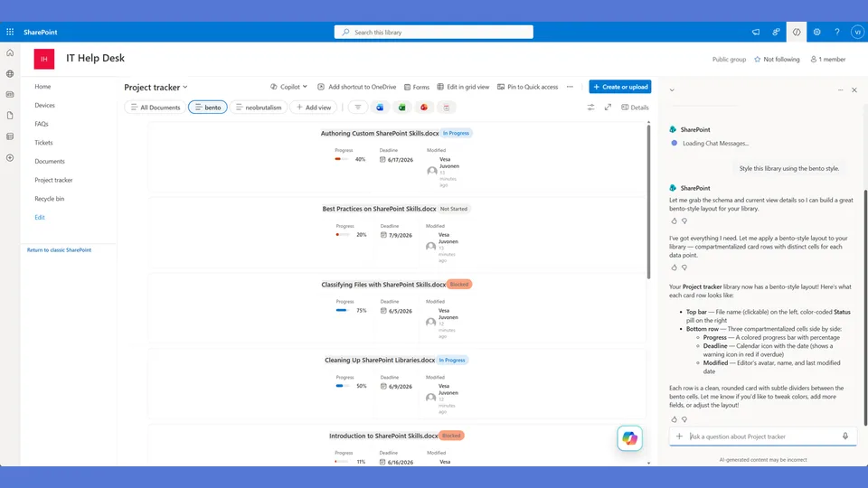Switch to neobrutalism view
Screen dimensions: 868x488
point(259,108)
